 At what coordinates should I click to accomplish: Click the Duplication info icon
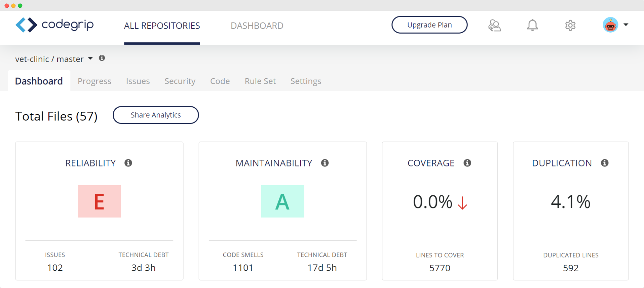(605, 163)
